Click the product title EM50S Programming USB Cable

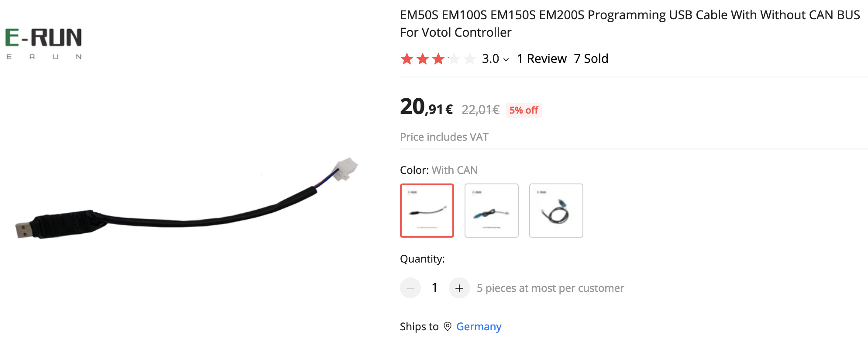click(x=630, y=24)
